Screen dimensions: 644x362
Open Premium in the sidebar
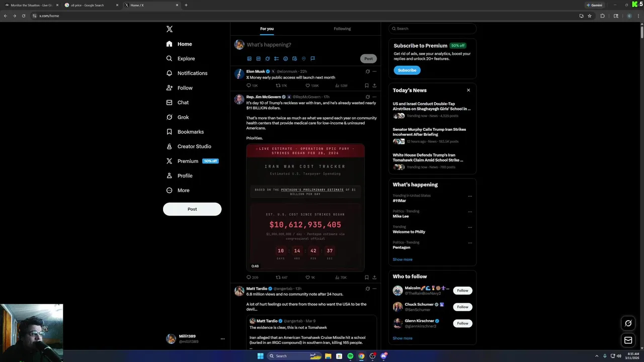pyautogui.click(x=192, y=161)
